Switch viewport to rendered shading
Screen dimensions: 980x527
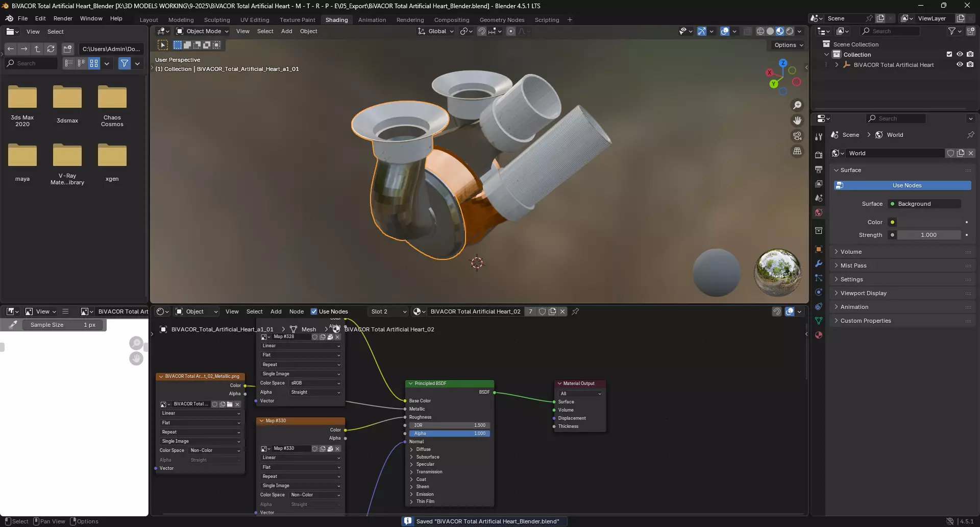coord(790,31)
